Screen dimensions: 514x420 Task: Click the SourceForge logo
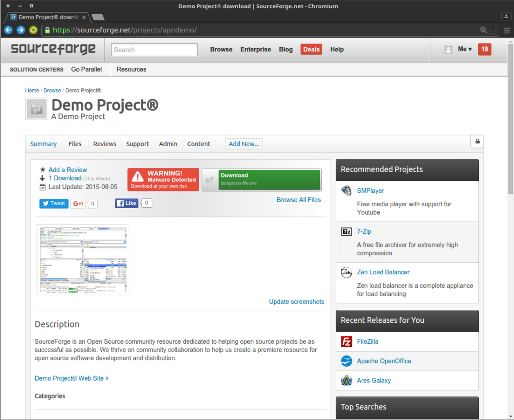tap(52, 49)
